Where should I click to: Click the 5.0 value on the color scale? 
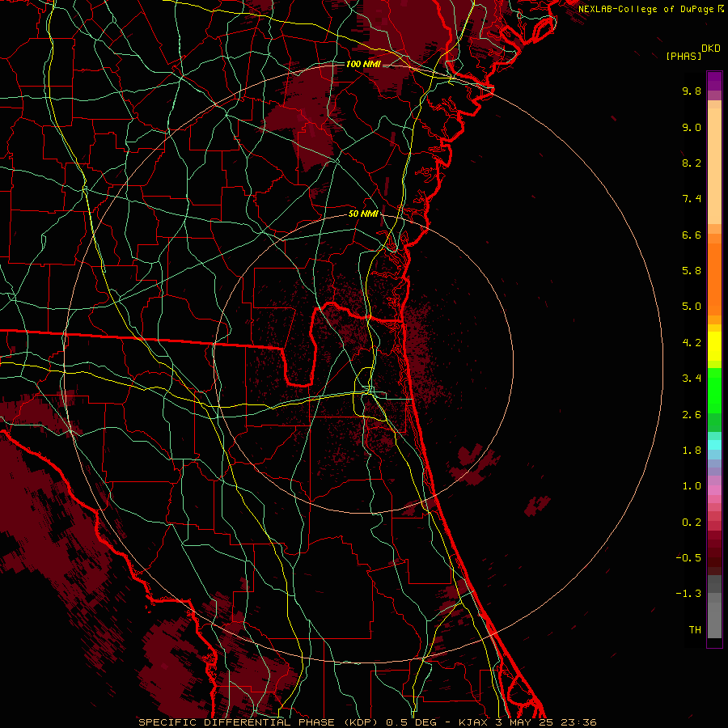click(x=692, y=307)
